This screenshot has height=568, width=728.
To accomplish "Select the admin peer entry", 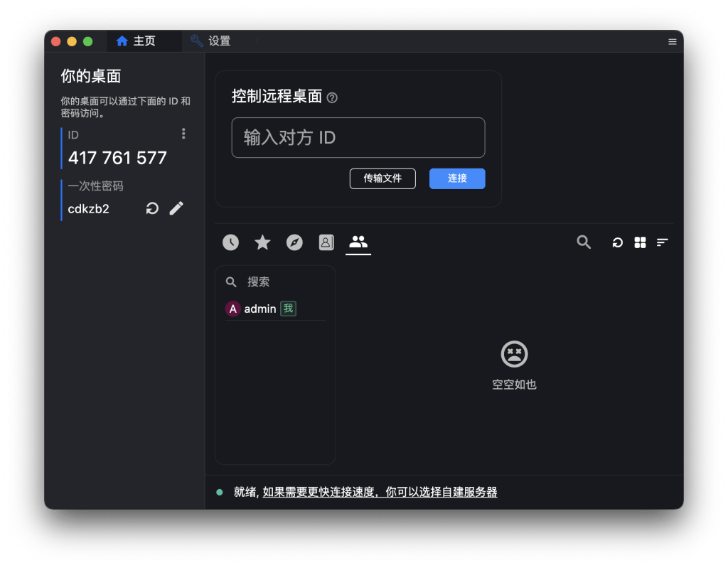I will 259,309.
